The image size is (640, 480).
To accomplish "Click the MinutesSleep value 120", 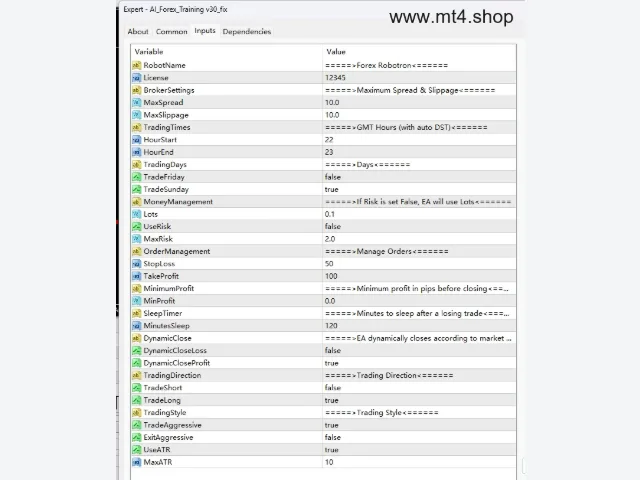I will [331, 326].
